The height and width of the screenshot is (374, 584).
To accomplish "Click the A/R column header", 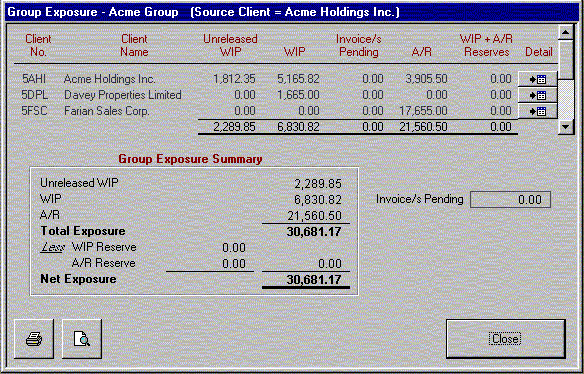I will tap(422, 52).
